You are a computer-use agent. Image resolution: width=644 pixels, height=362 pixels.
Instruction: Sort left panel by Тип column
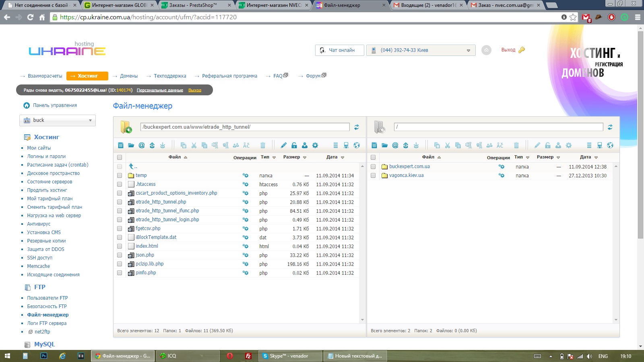(x=268, y=157)
